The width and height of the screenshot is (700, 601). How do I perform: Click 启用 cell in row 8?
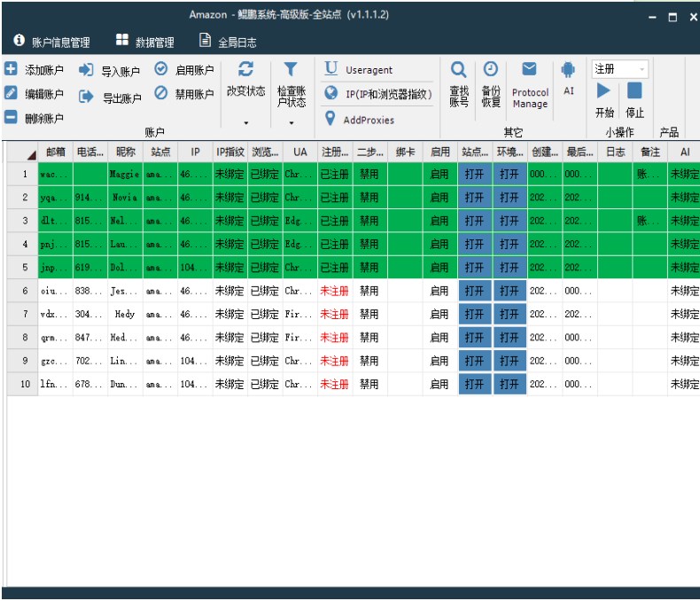(x=440, y=337)
